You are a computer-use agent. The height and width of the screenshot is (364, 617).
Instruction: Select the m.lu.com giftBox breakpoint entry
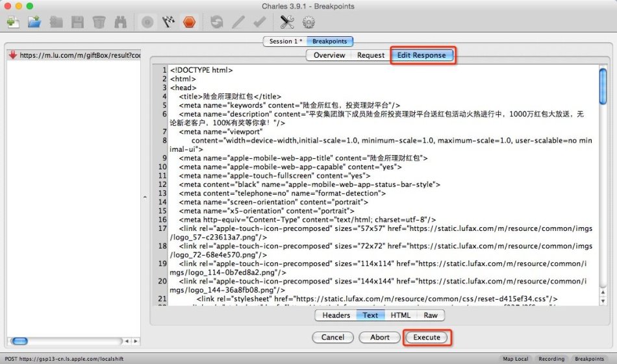74,55
